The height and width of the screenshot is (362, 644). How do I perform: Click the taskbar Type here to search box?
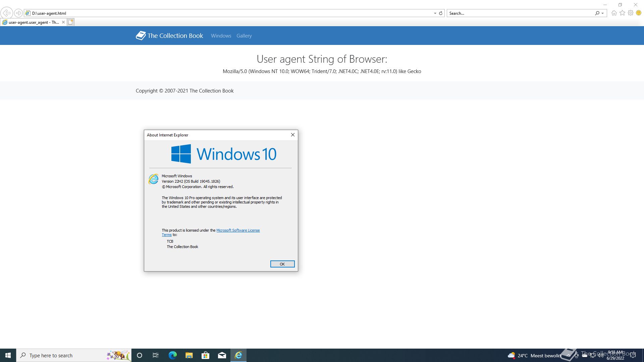coord(74,355)
